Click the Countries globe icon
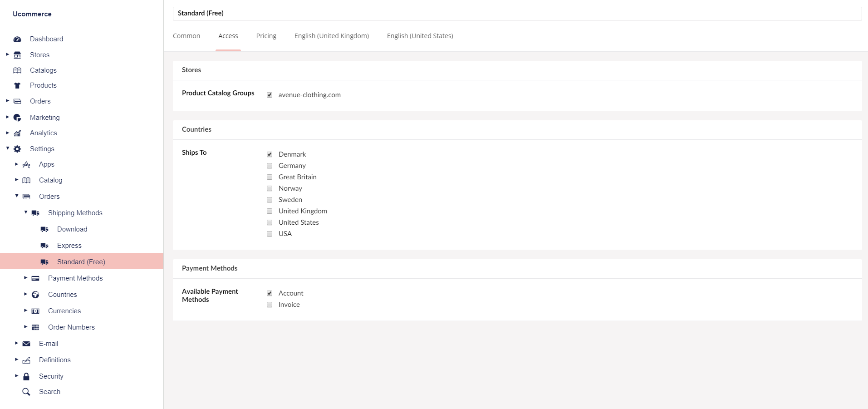868x409 pixels. [x=35, y=295]
